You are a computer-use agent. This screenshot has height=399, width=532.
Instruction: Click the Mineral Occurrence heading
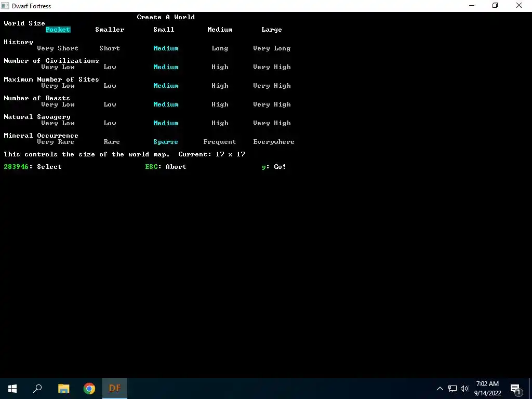coord(41,136)
